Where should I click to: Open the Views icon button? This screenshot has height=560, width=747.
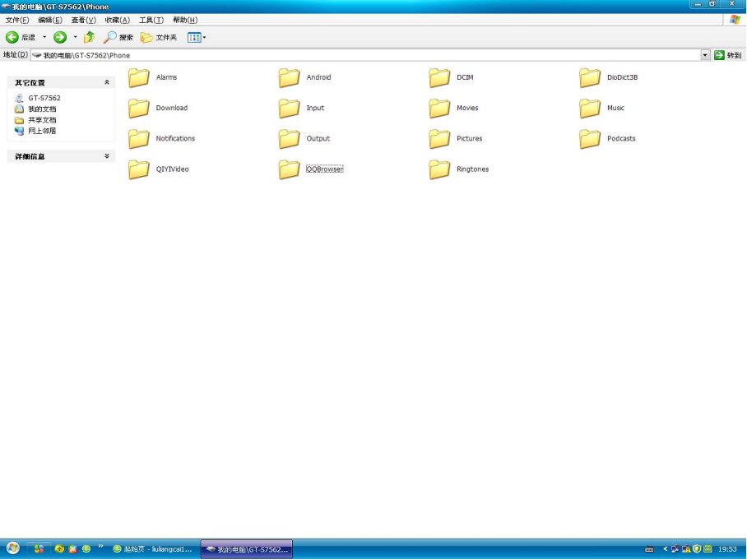pyautogui.click(x=194, y=38)
